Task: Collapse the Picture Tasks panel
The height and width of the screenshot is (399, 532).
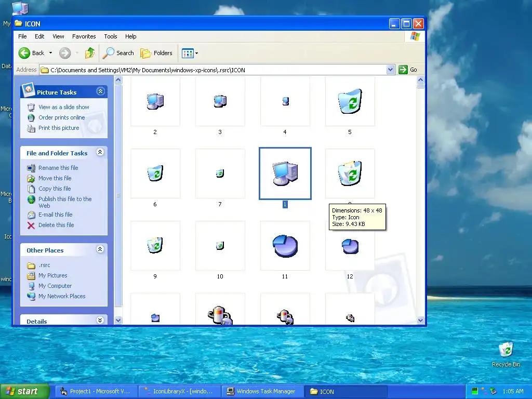Action: tap(100, 91)
